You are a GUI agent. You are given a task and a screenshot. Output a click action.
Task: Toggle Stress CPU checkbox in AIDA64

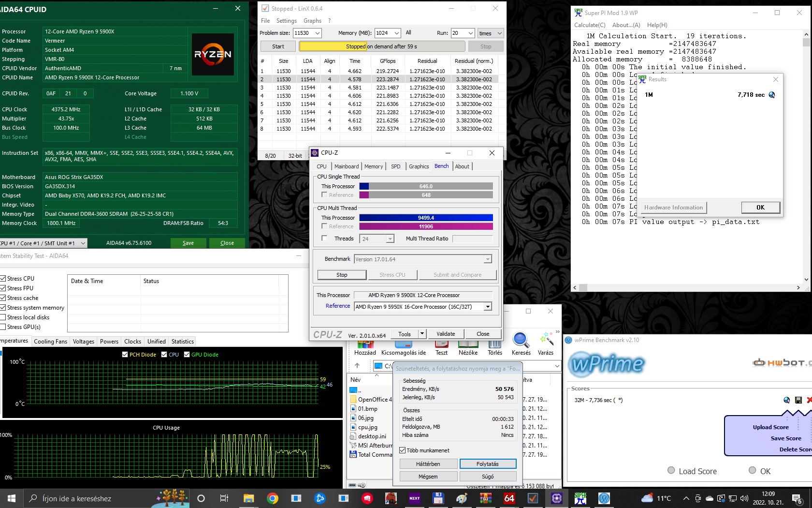[3, 279]
